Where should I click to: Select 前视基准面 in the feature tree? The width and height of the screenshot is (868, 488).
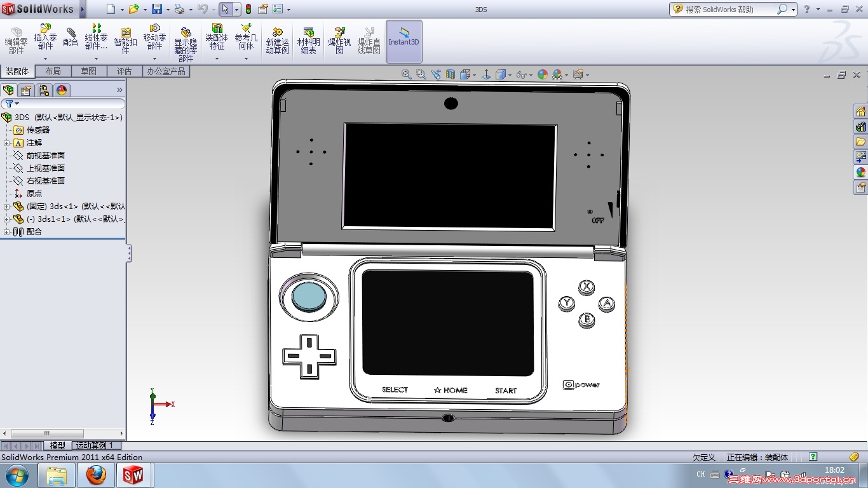point(45,156)
